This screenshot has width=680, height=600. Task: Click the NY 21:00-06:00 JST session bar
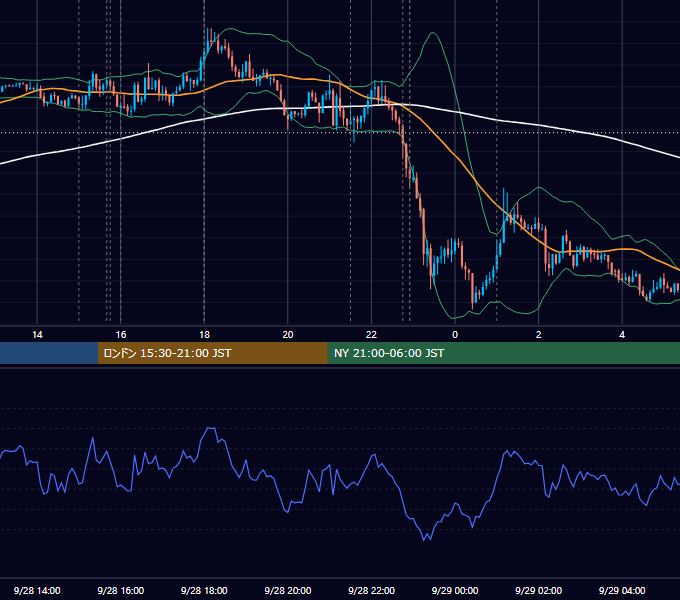[503, 353]
